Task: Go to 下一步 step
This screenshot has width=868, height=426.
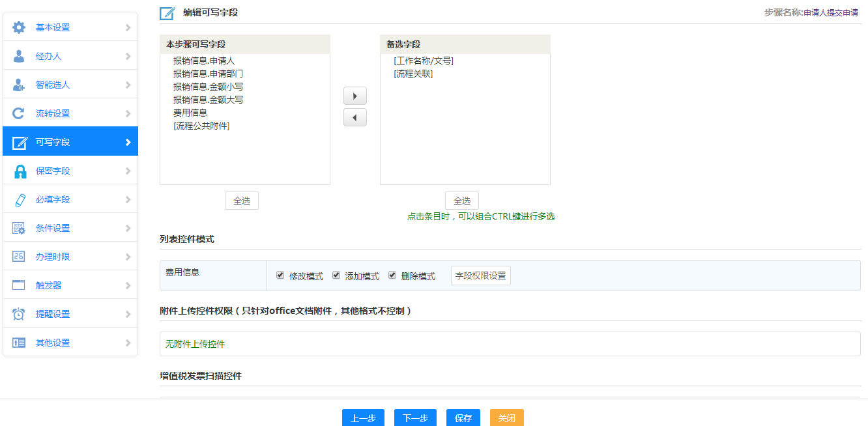Action: click(x=415, y=418)
